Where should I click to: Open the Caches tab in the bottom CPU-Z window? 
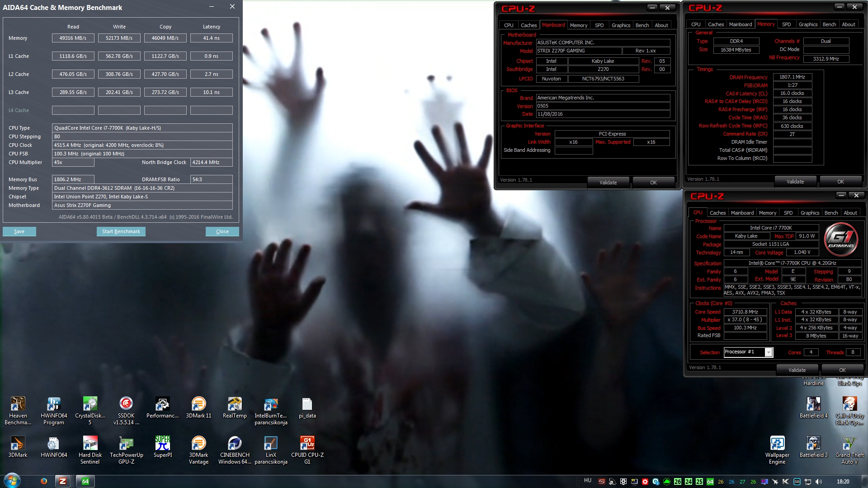point(717,213)
